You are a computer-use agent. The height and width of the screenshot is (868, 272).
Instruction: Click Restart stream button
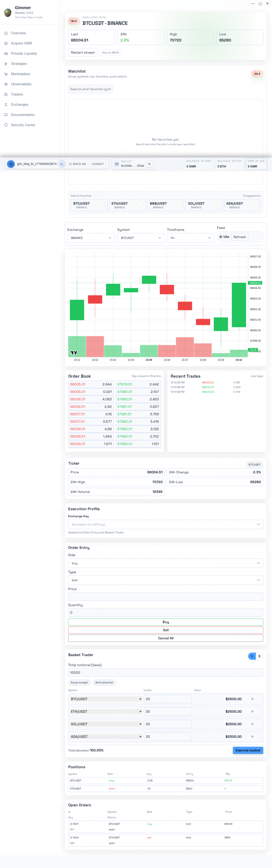pyautogui.click(x=83, y=53)
